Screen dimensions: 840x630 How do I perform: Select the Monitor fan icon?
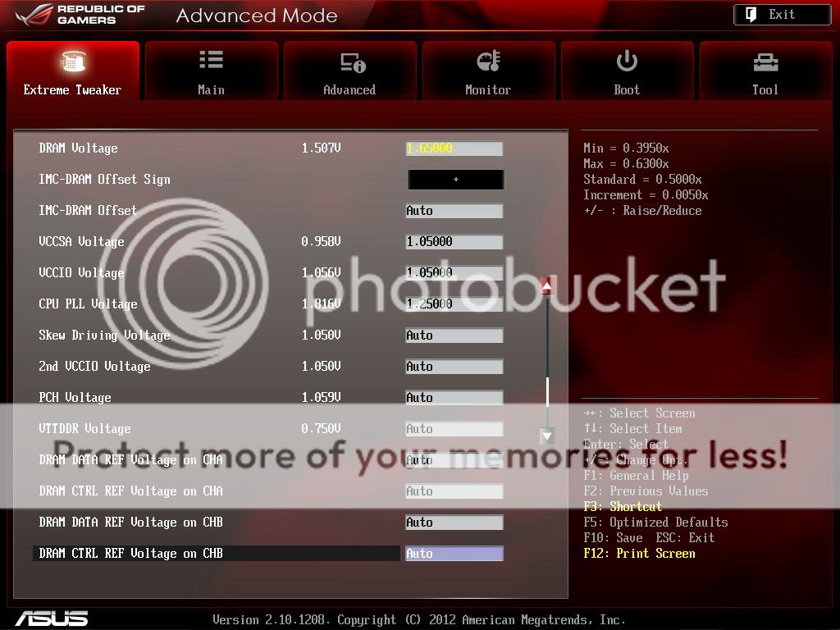pyautogui.click(x=488, y=59)
